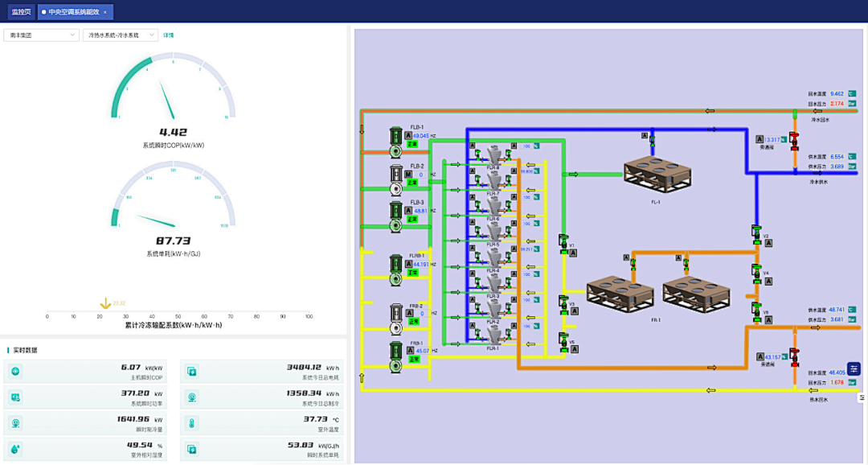
Task: Click the 系统瞬时功率 card icon
Action: (15, 397)
